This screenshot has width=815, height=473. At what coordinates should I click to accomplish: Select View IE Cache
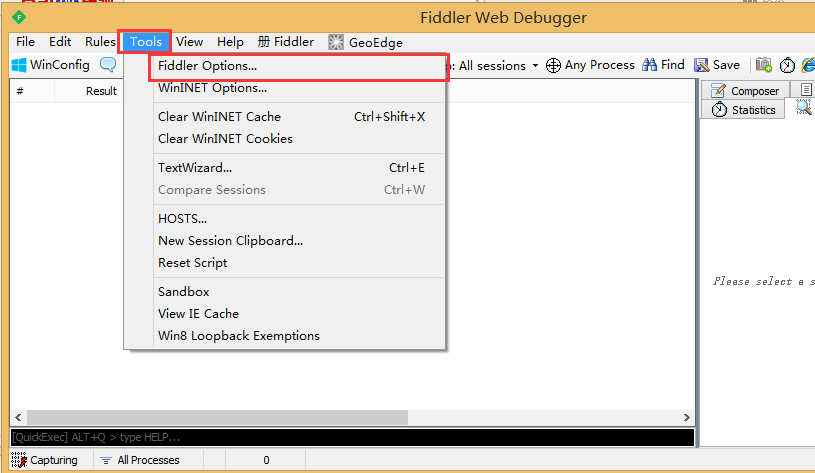point(299,313)
